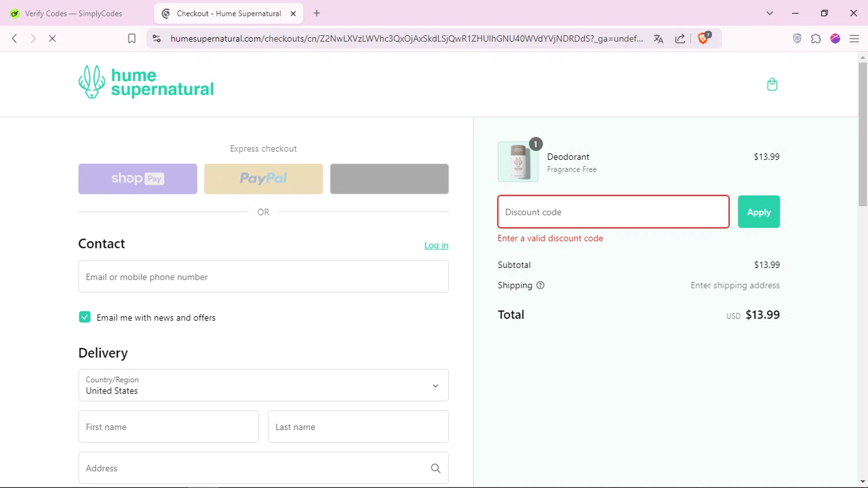Click the Deodorant product thumbnail
868x488 pixels.
(x=518, y=162)
